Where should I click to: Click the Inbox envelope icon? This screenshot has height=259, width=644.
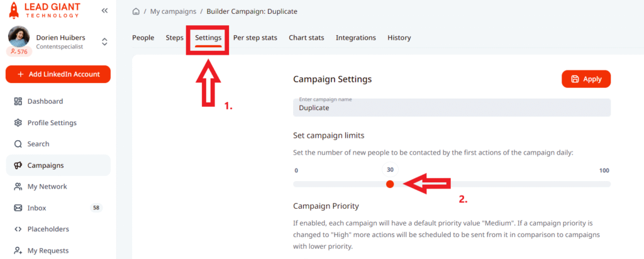click(18, 208)
